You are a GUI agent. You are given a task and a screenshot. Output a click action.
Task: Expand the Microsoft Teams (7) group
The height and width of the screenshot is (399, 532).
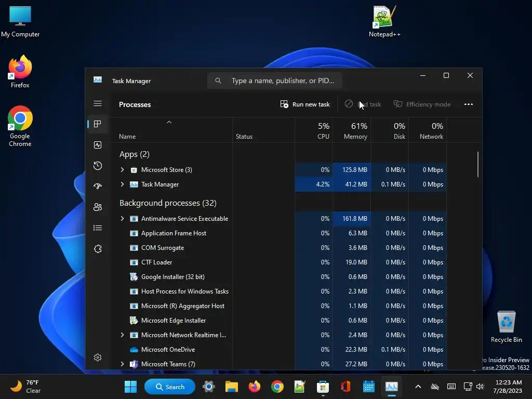123,364
